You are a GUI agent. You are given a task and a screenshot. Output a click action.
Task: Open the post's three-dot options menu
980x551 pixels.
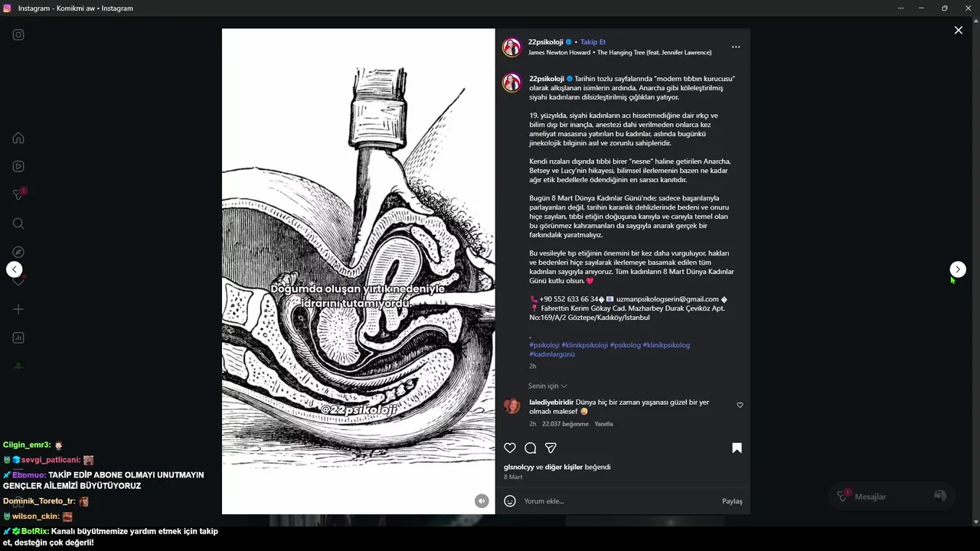736,47
